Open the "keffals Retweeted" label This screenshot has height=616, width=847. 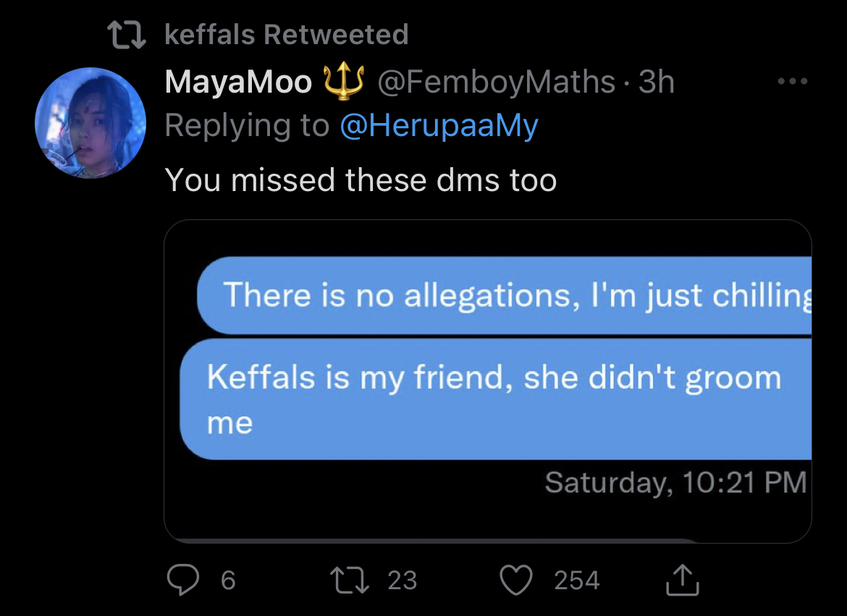pos(286,35)
